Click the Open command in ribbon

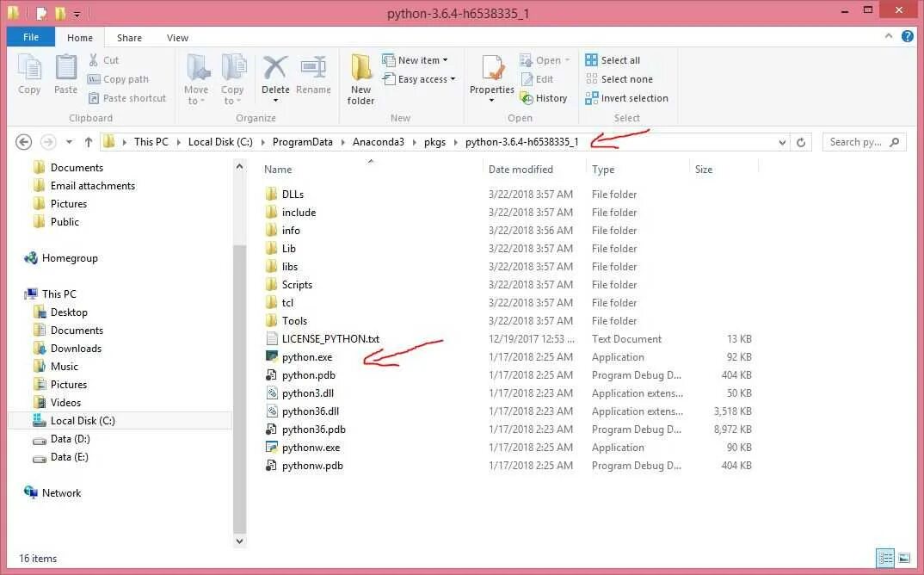(545, 60)
